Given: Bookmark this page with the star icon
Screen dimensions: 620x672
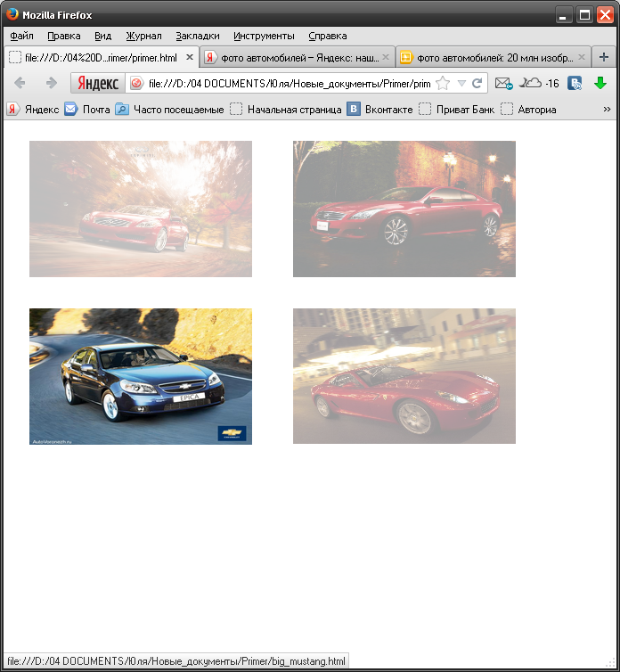Looking at the screenshot, I should 443,83.
